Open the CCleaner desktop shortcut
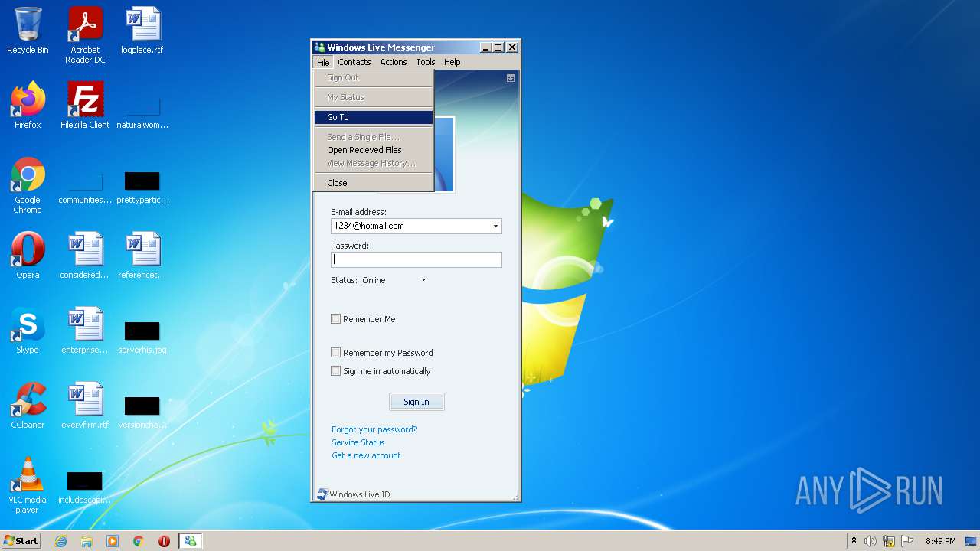This screenshot has height=551, width=980. coord(28,406)
